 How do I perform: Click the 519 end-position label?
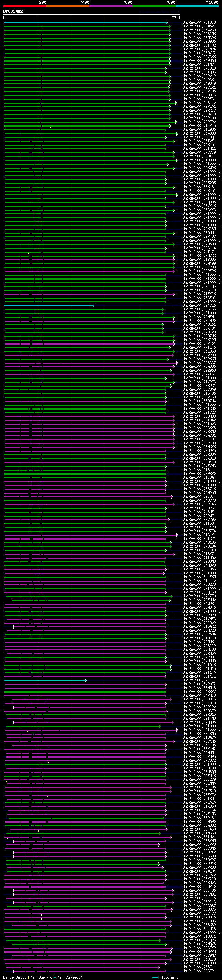pyautogui.click(x=175, y=17)
